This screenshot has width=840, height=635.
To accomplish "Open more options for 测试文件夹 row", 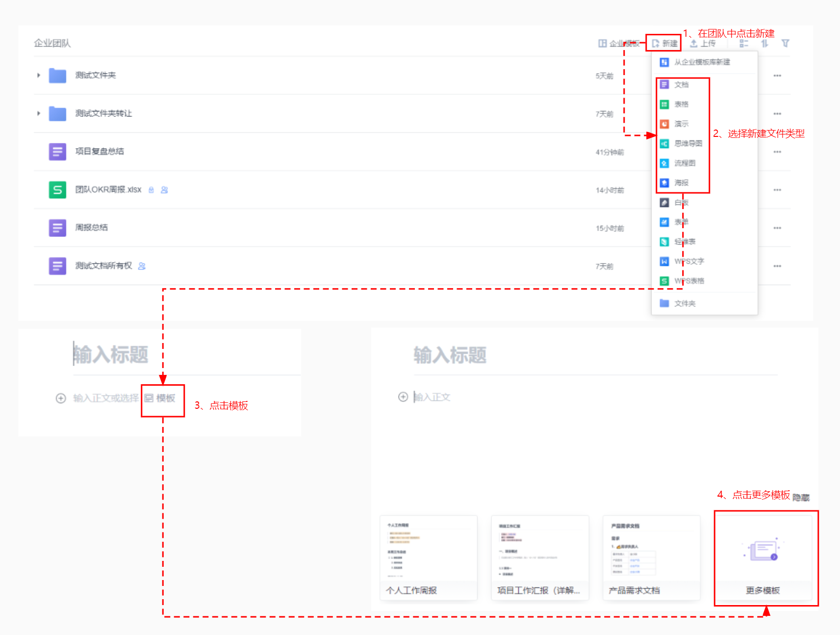I will pyautogui.click(x=777, y=76).
